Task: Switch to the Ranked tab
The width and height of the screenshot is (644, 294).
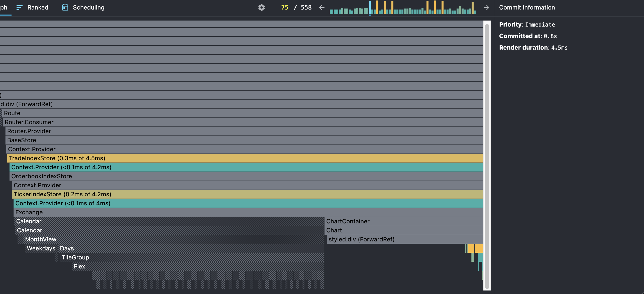Action: pos(38,8)
